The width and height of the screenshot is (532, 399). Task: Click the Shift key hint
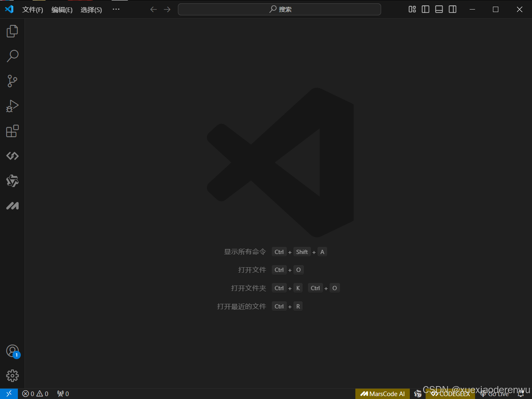[302, 252]
